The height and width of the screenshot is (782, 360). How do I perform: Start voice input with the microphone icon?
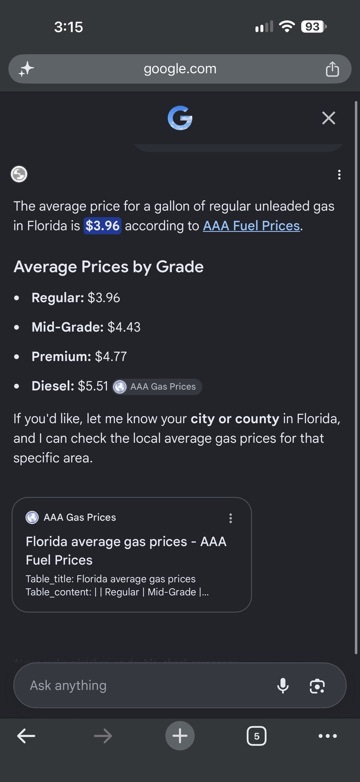[x=283, y=686]
